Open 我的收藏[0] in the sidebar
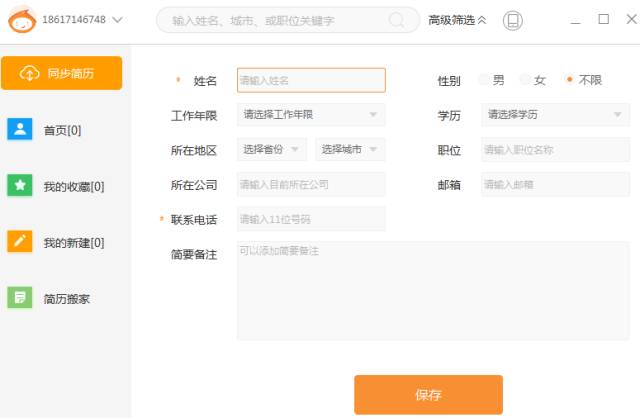The height and width of the screenshot is (418, 640). 74,187
